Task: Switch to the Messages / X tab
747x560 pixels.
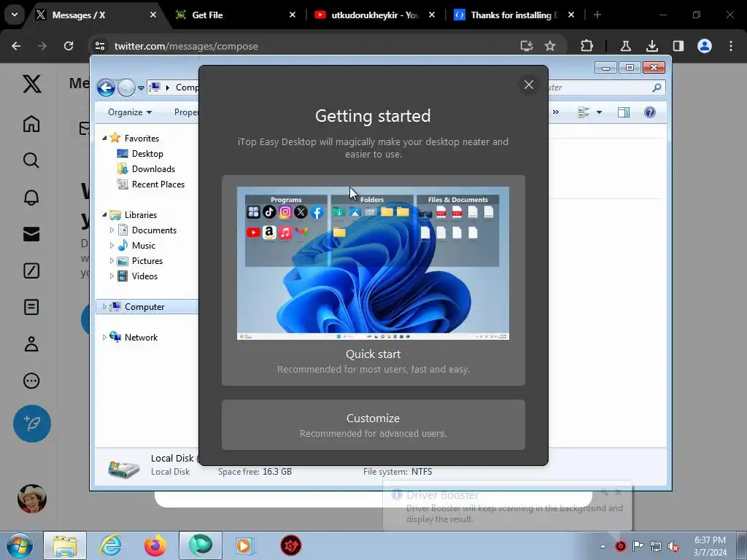Action: [x=96, y=15]
